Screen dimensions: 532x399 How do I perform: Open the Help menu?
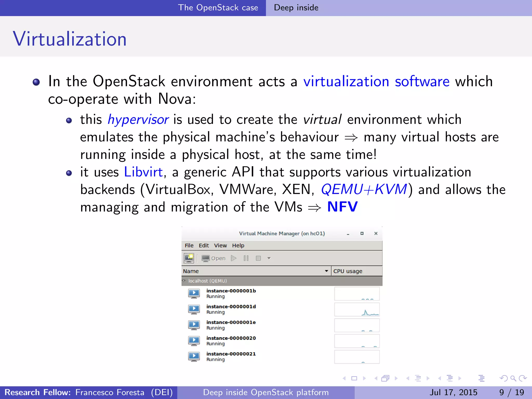click(x=238, y=245)
